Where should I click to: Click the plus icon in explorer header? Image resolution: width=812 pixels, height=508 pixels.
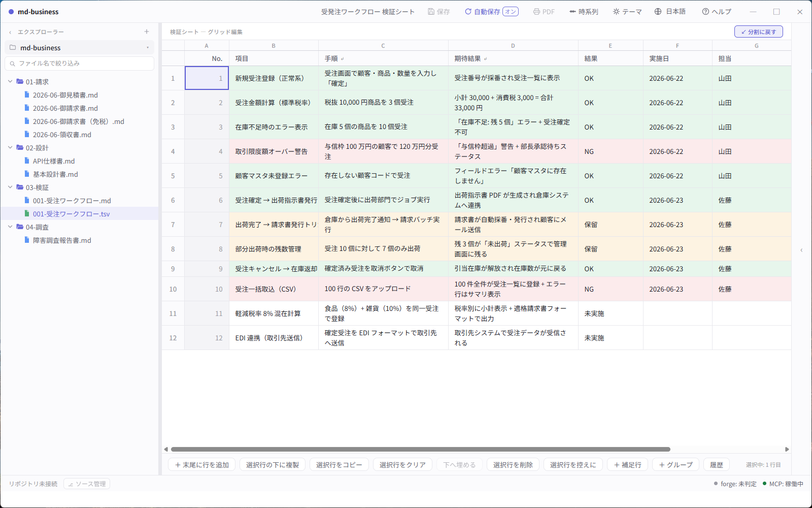coord(147,31)
